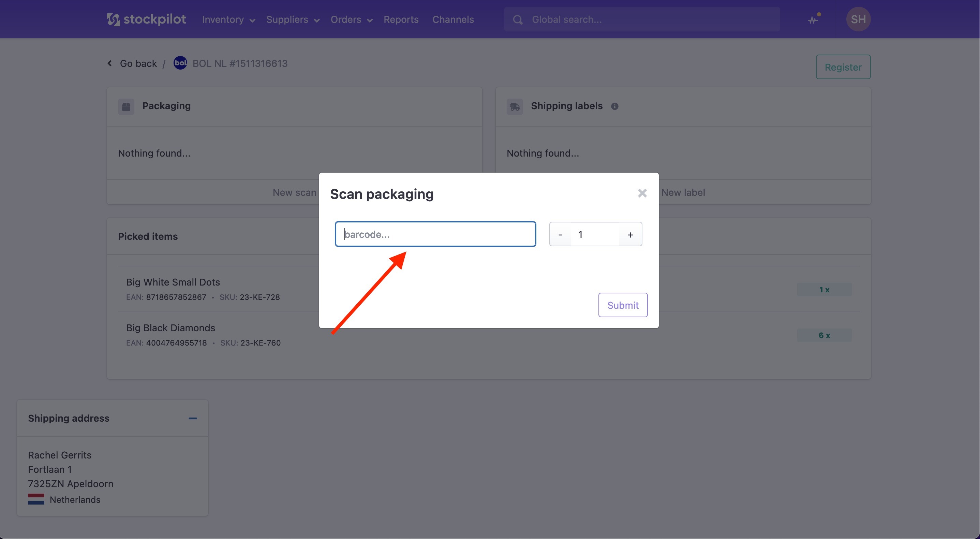
Task: Select Big White Small Dots item
Action: (x=173, y=282)
